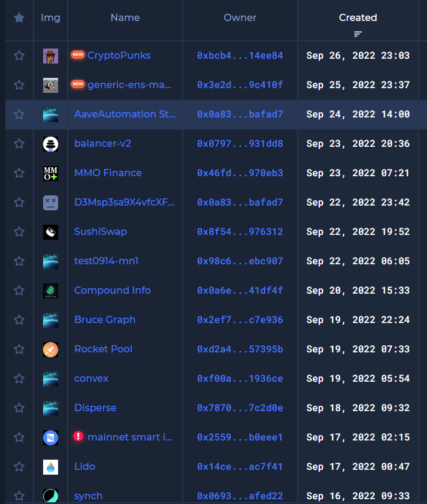427x504 pixels.
Task: Click the generic-ens-ma... thumbnail image
Action: point(50,85)
